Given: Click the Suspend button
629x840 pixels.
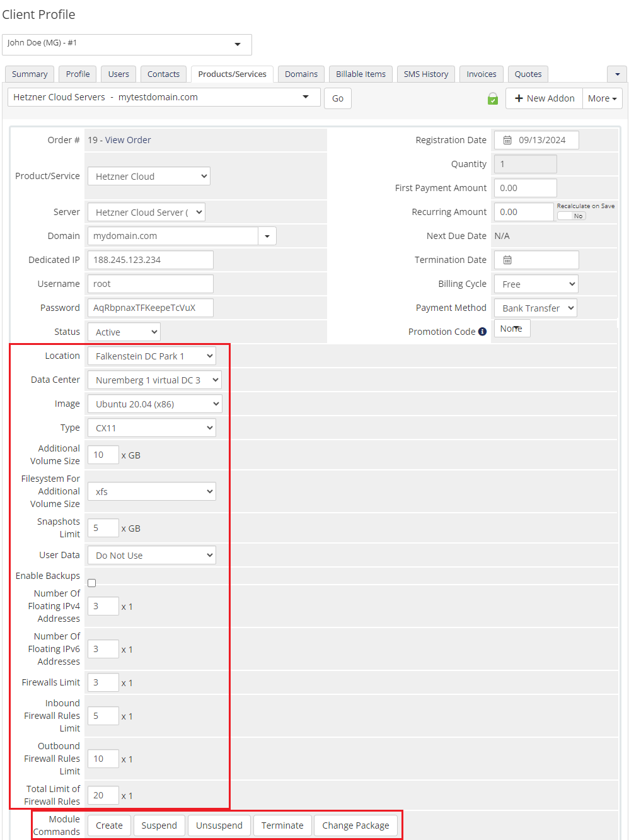Looking at the screenshot, I should coord(159,825).
